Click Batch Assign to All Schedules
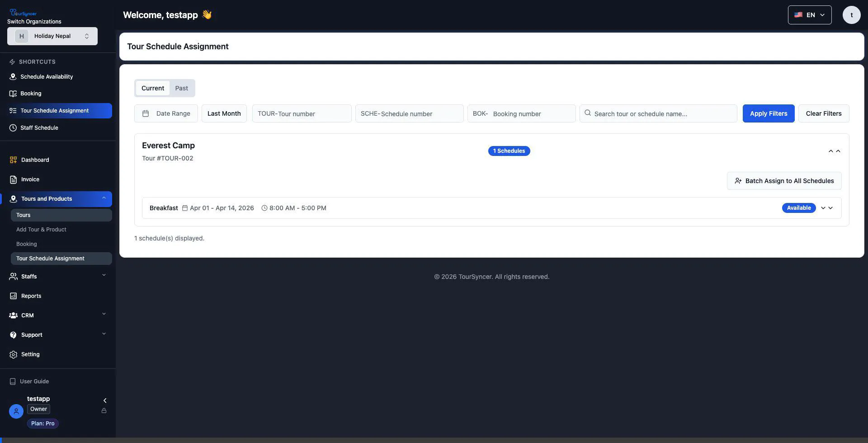Image resolution: width=868 pixels, height=443 pixels. [x=784, y=180]
